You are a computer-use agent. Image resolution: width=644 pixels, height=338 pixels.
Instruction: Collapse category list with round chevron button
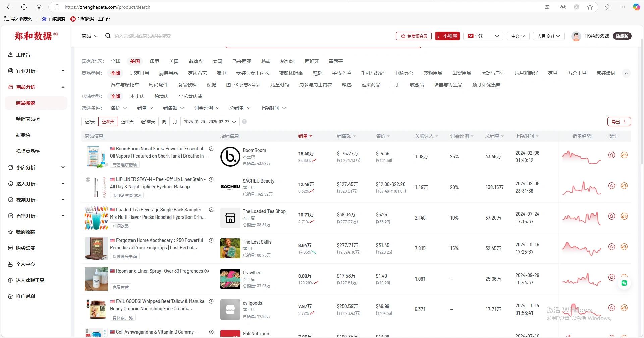pos(626,73)
